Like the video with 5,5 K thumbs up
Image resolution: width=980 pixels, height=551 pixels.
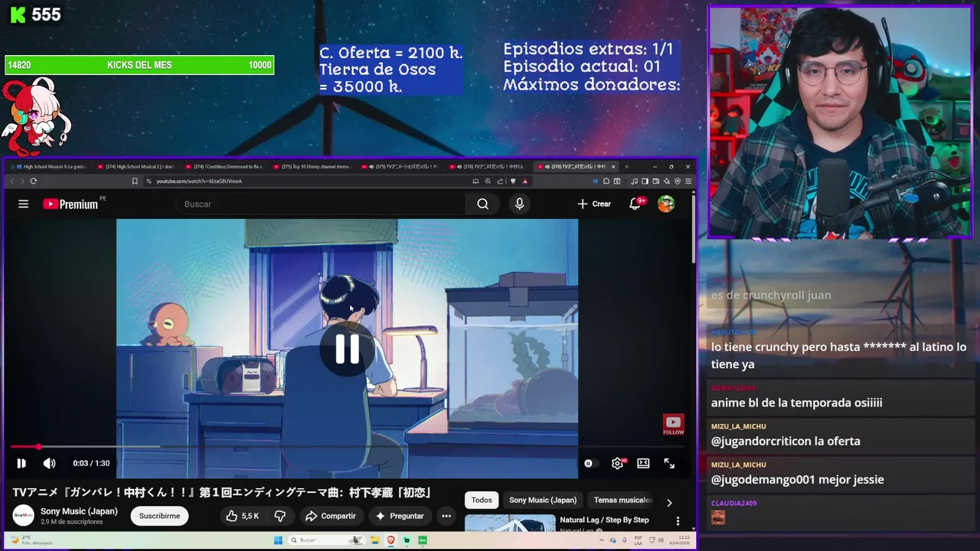[242, 517]
